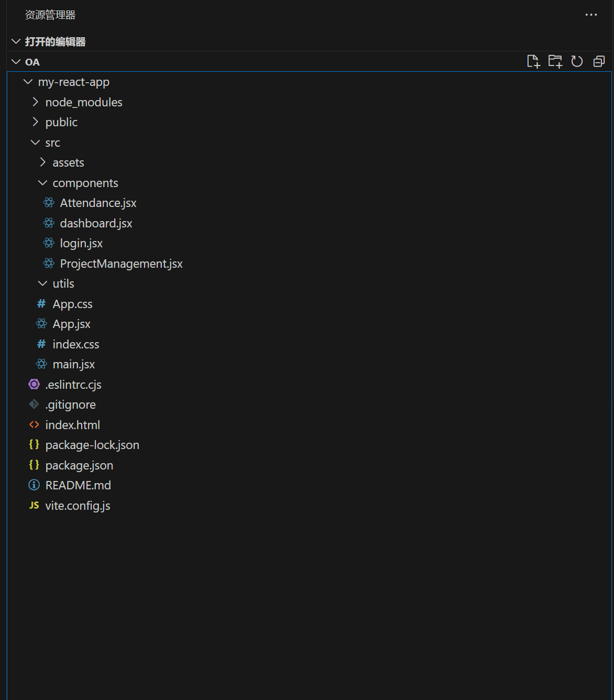Expand the public folder
This screenshot has height=700, width=614.
click(35, 122)
